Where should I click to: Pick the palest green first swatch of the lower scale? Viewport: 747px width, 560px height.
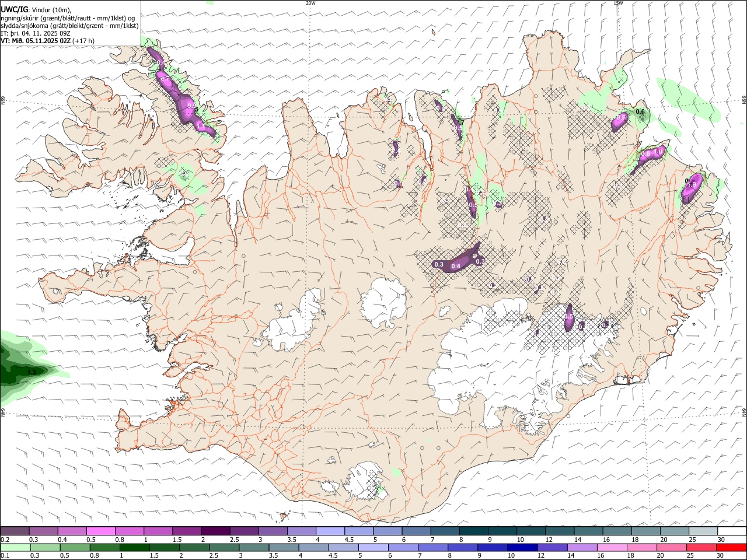(x=15, y=547)
